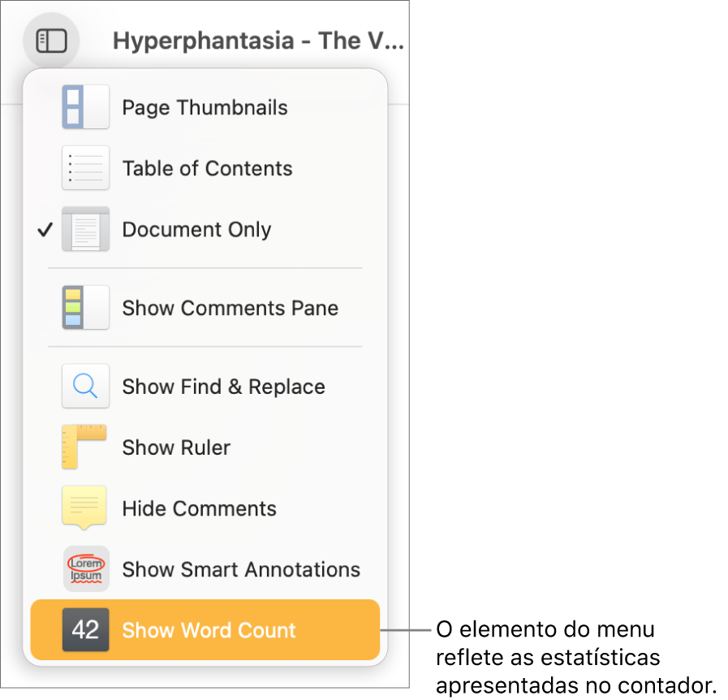Click highlighted Show Word Count item

209,630
